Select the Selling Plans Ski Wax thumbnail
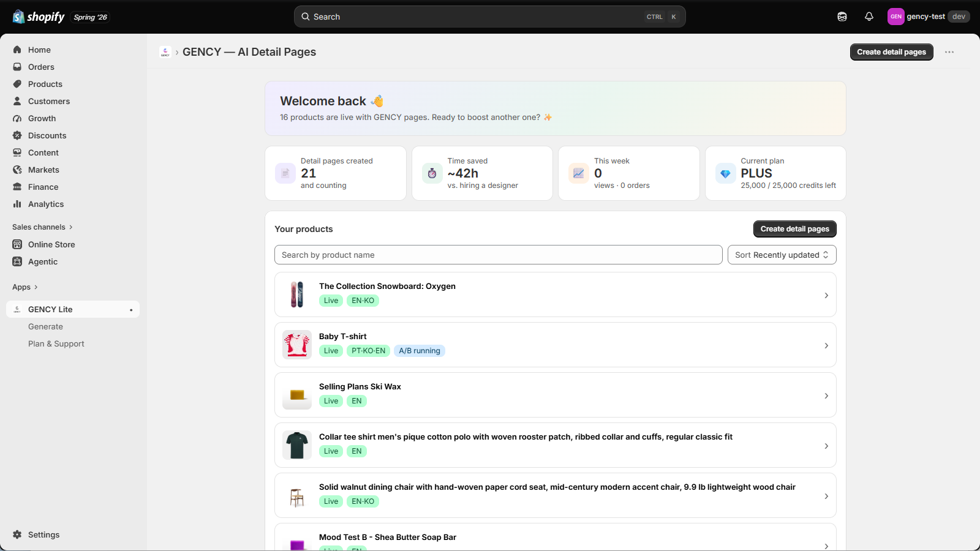980x551 pixels. [297, 395]
